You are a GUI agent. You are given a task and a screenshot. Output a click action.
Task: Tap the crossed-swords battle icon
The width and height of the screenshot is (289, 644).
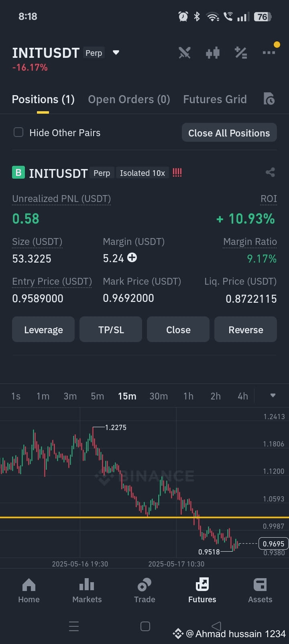click(184, 53)
